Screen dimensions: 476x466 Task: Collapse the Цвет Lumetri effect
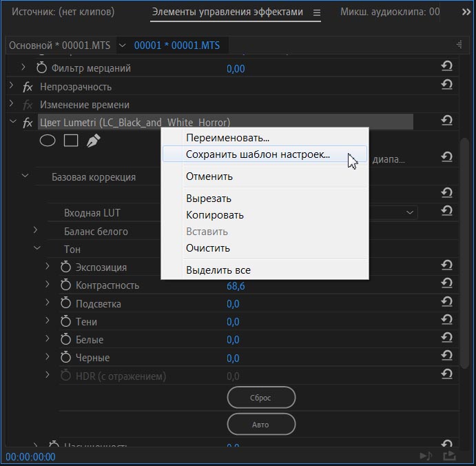click(x=13, y=121)
